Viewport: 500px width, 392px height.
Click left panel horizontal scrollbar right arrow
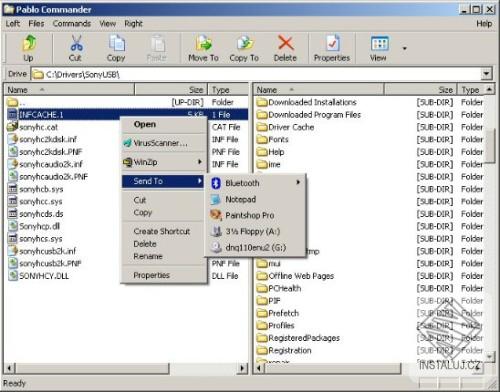point(243,368)
